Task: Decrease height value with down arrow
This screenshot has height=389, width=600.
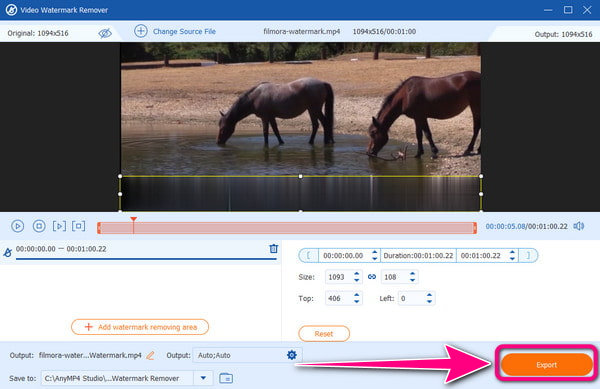Action: (412, 280)
